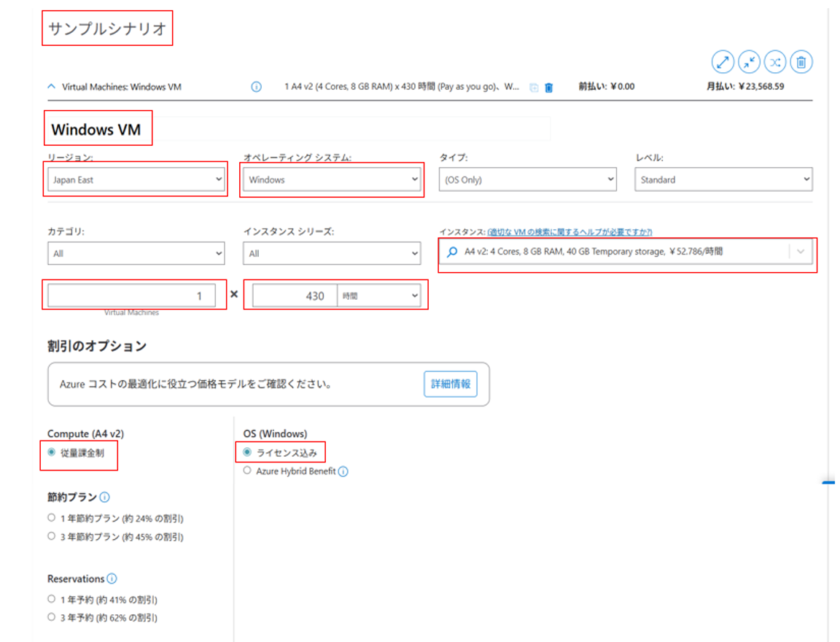Open the 時間 unit dropdown
Screen dimensions: 840x642
pyautogui.click(x=381, y=295)
